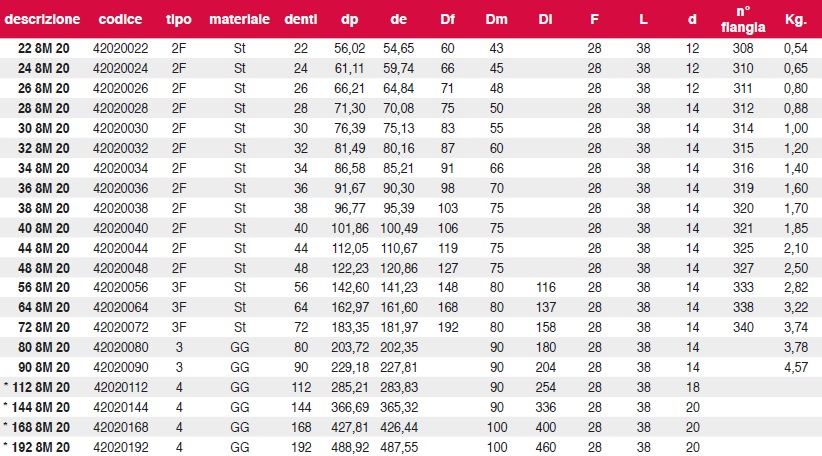822x456 pixels.
Task: Click the dp value 101,86
Action: coord(350,229)
